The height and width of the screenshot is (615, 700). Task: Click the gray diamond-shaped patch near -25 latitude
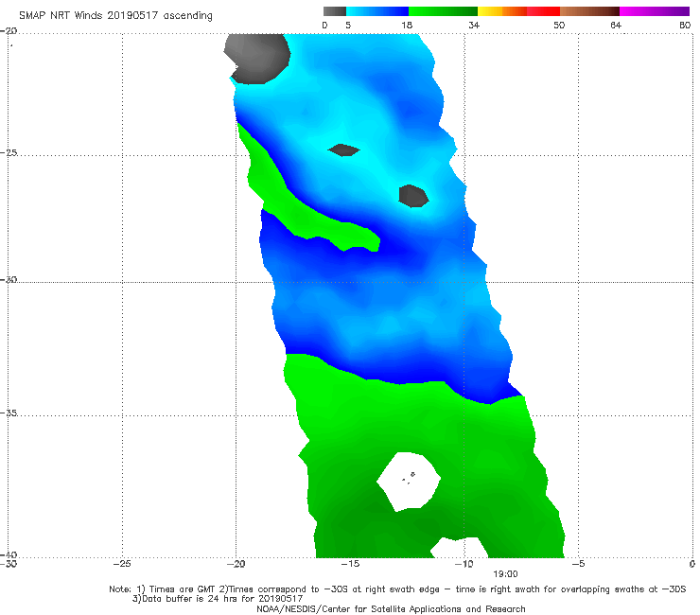(343, 150)
